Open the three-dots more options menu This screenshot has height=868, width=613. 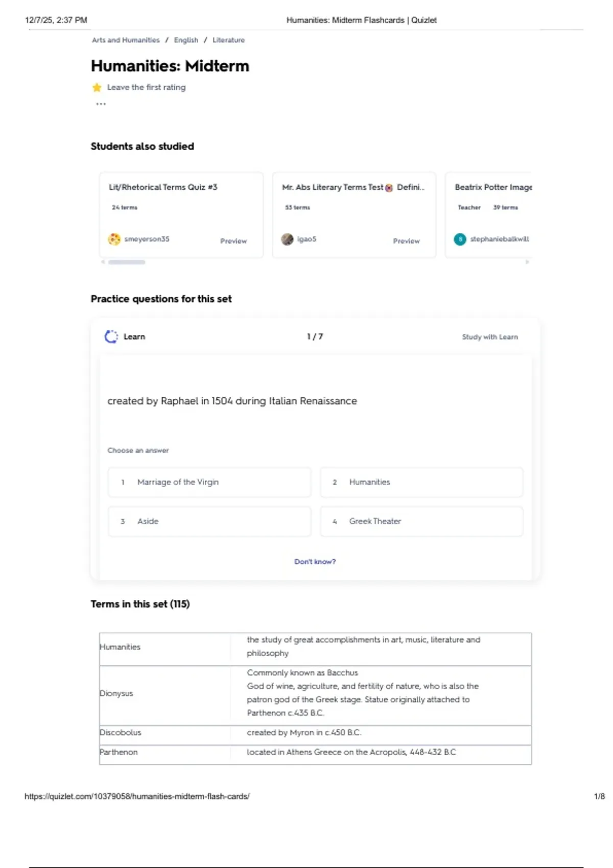(x=101, y=104)
